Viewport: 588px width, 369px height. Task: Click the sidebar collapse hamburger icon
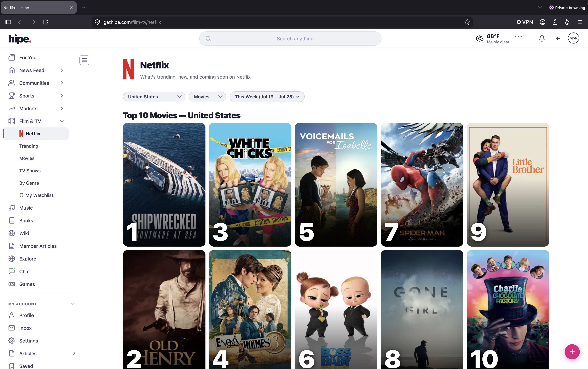click(84, 60)
